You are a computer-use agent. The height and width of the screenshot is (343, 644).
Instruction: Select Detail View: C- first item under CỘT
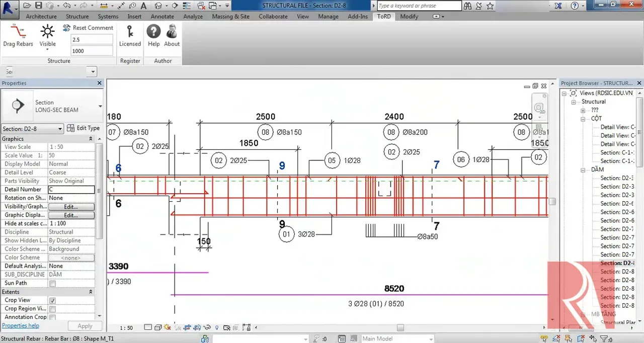[x=618, y=127]
